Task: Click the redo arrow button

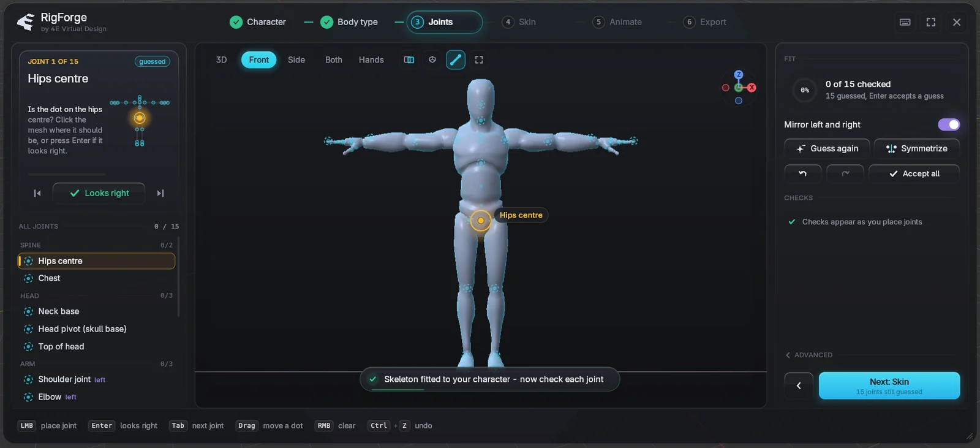Action: pos(845,173)
